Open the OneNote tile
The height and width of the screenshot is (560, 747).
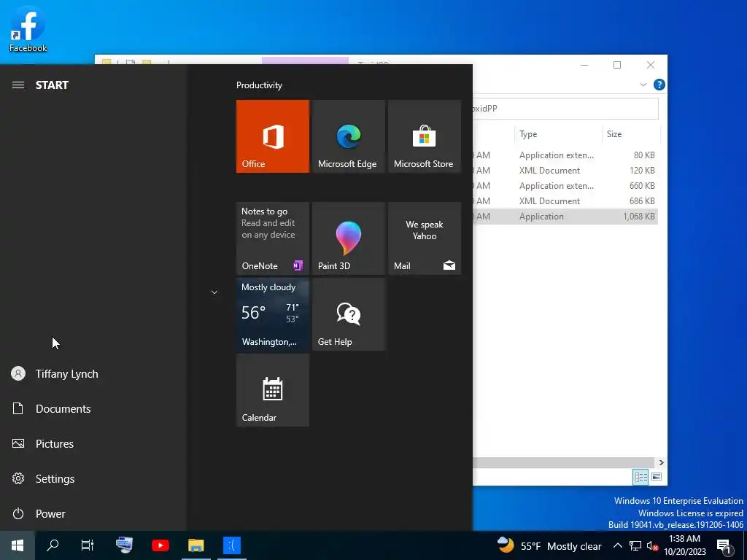pos(273,238)
